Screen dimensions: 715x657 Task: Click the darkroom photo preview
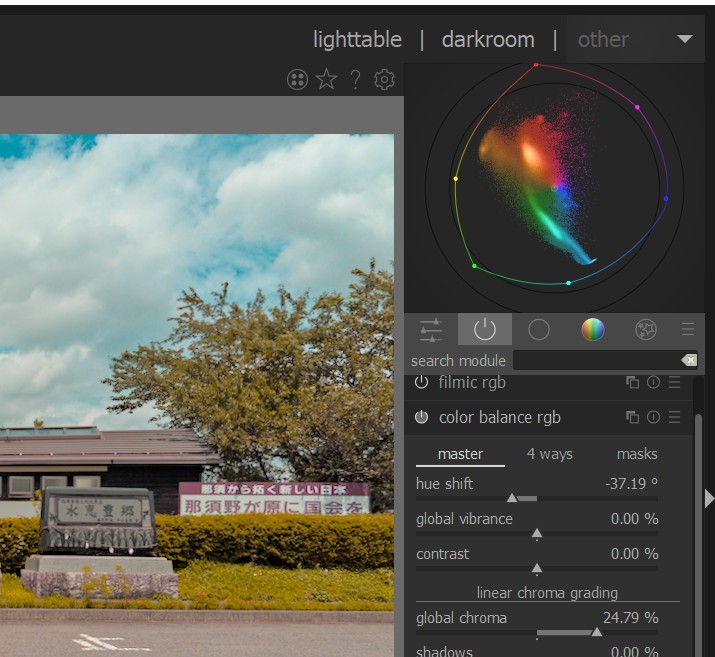point(197,396)
